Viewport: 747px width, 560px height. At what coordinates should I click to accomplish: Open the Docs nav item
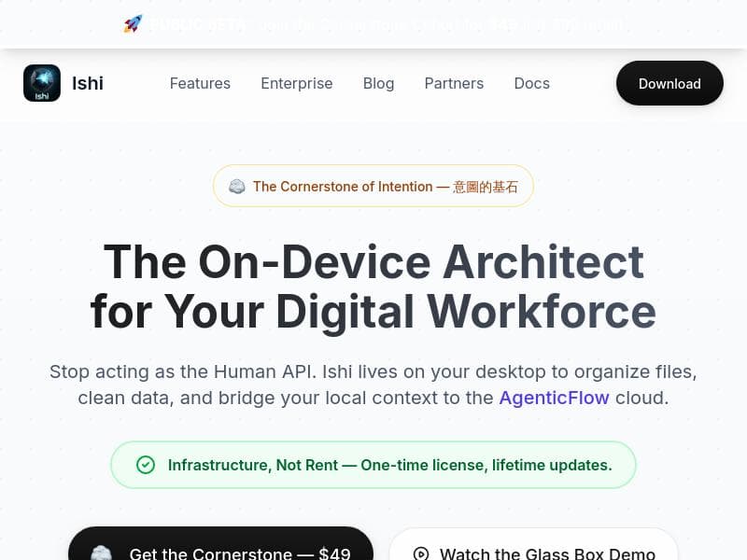[531, 83]
